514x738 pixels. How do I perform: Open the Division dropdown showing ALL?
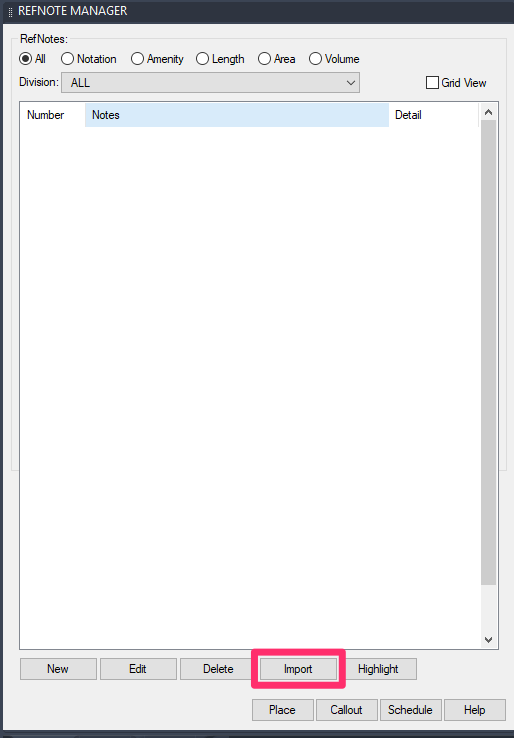point(210,83)
